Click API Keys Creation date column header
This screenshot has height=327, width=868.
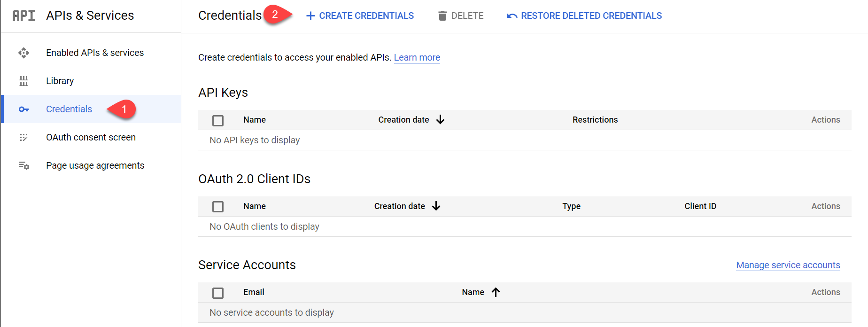coord(404,120)
